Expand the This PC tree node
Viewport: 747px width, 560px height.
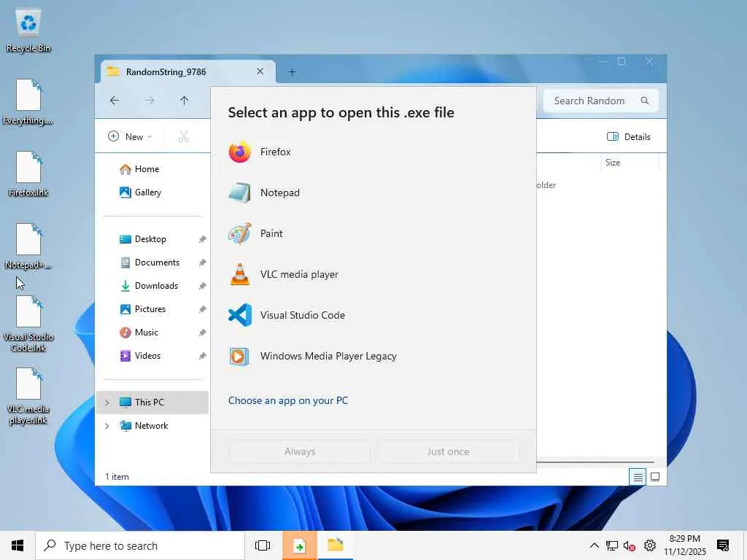tap(107, 402)
